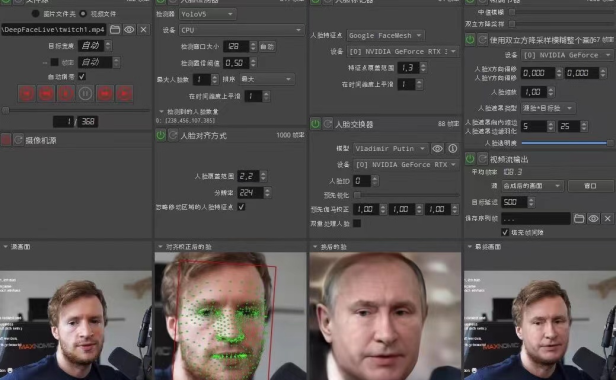Click the 自动 button beside detection window size
This screenshot has width=616, height=380.
[x=267, y=46]
